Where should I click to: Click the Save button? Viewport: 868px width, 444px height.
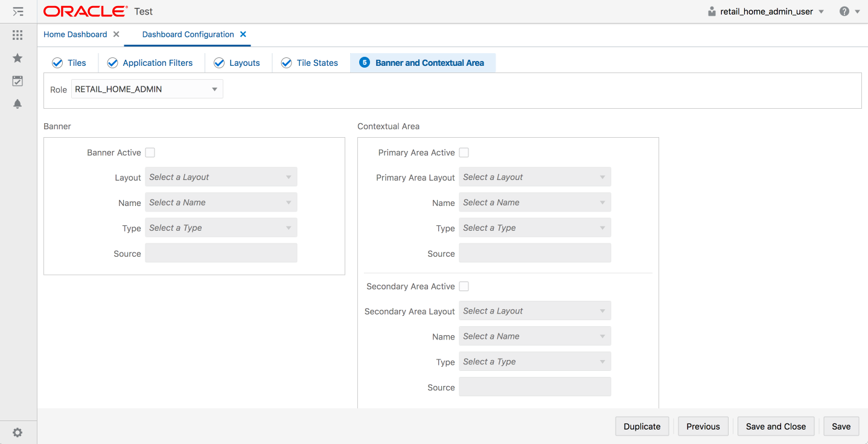[x=841, y=426]
